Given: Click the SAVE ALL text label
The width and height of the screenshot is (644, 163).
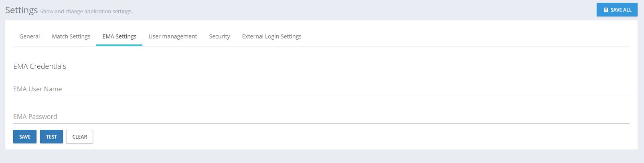Looking at the screenshot, I should coord(621,10).
